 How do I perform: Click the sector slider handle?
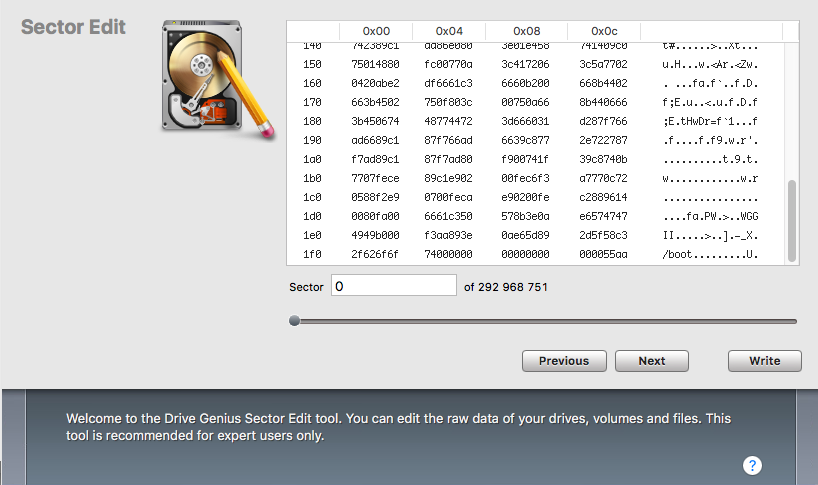coord(294,321)
